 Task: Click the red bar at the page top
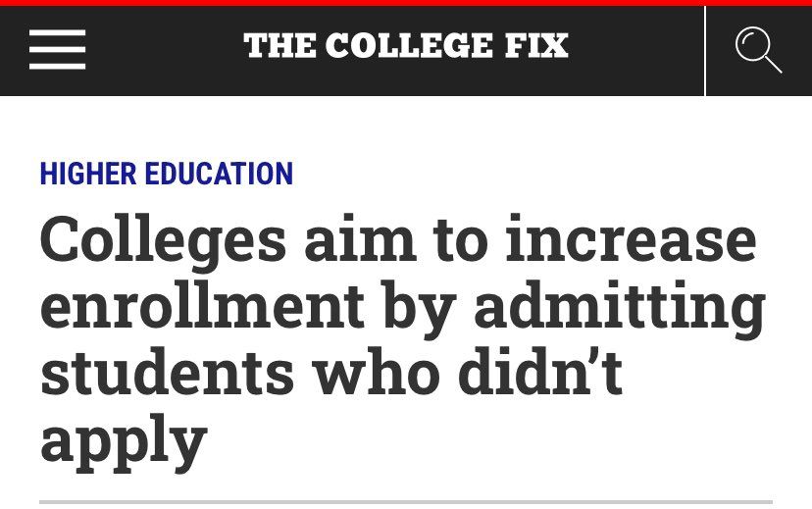click(405, 3)
